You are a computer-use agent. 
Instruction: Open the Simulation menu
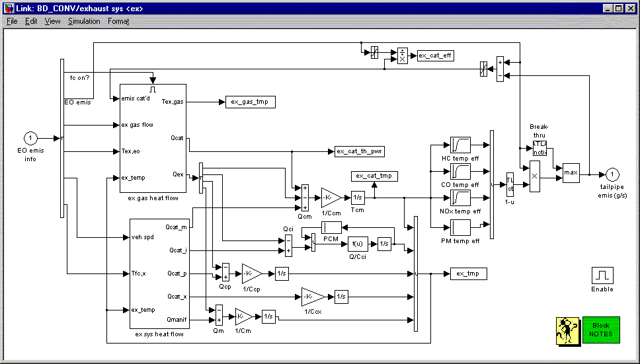click(84, 21)
